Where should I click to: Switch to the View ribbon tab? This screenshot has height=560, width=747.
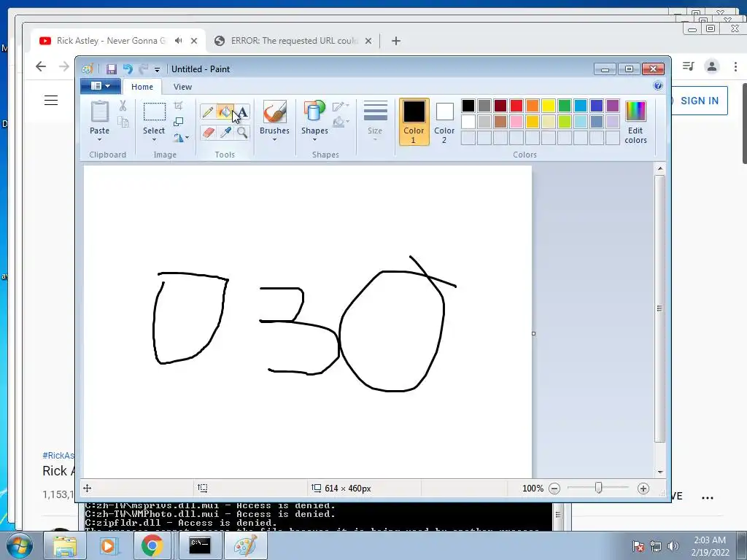pyautogui.click(x=182, y=87)
